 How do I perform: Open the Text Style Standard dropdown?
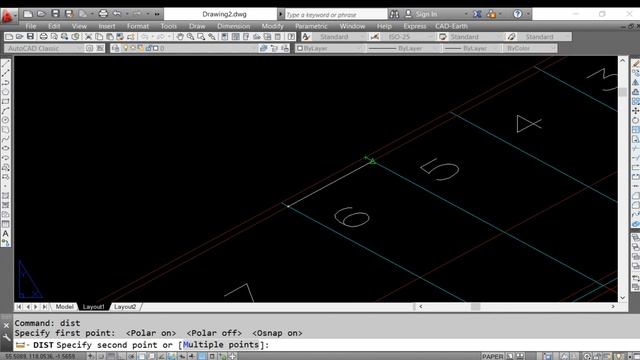tap(339, 37)
